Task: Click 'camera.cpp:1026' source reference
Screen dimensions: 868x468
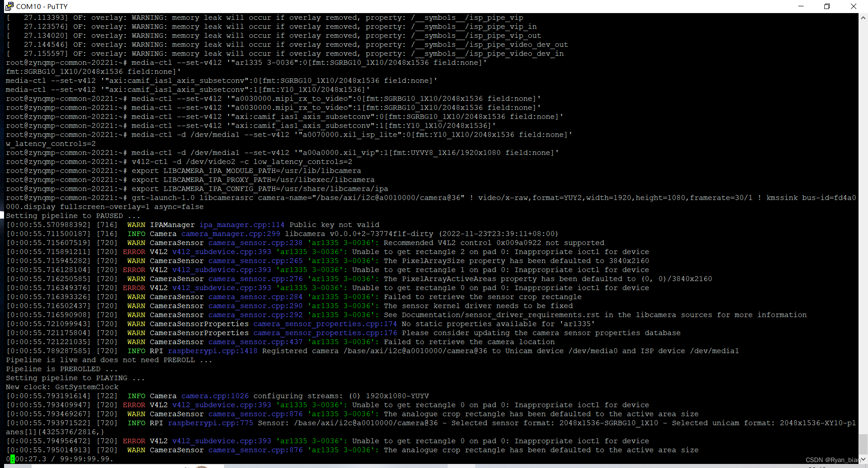Action: pos(215,396)
